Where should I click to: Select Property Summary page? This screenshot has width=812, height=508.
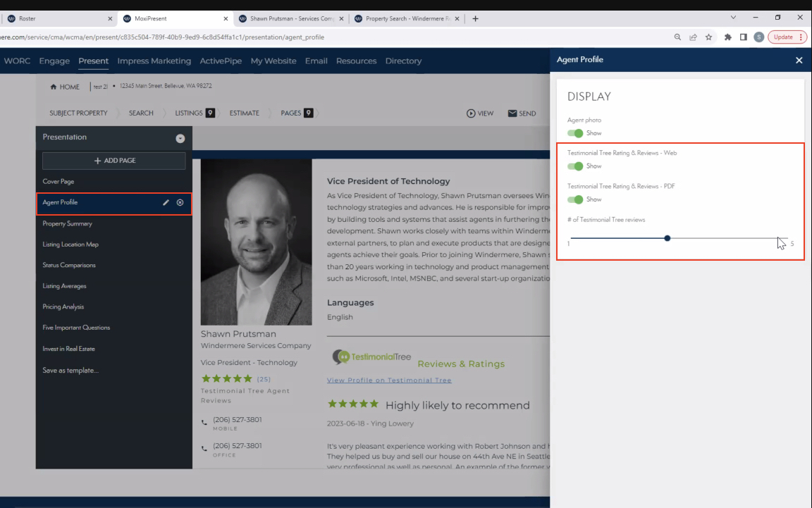pos(68,224)
